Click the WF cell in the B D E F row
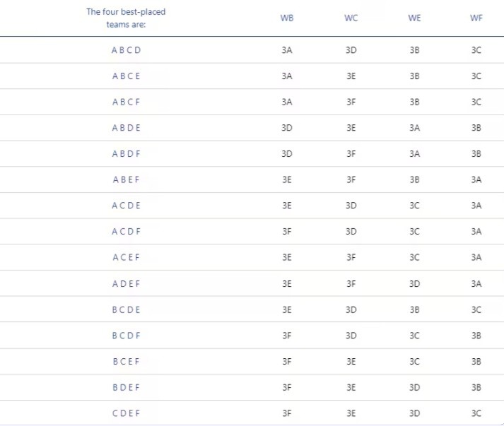Screen dimensions: 504x426 476,387
